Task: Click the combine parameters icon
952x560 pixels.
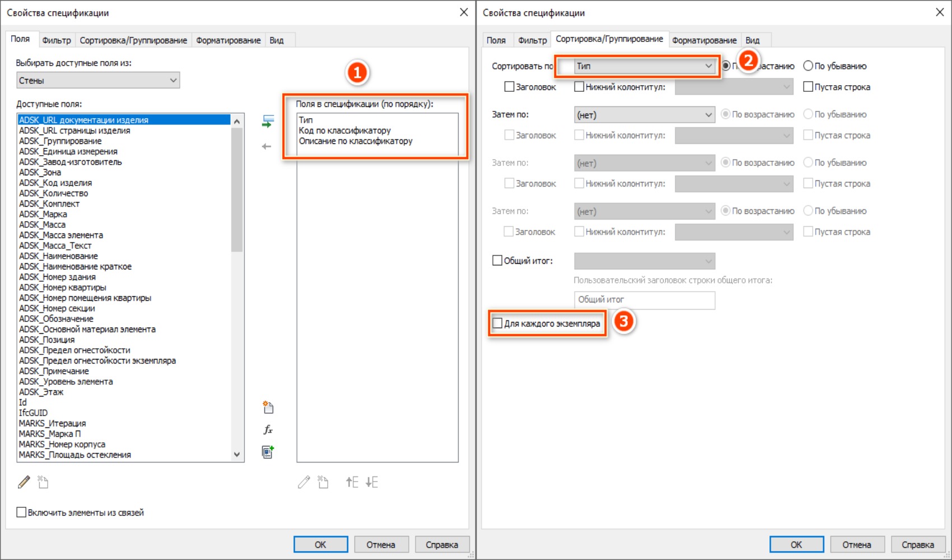Action: [x=268, y=452]
